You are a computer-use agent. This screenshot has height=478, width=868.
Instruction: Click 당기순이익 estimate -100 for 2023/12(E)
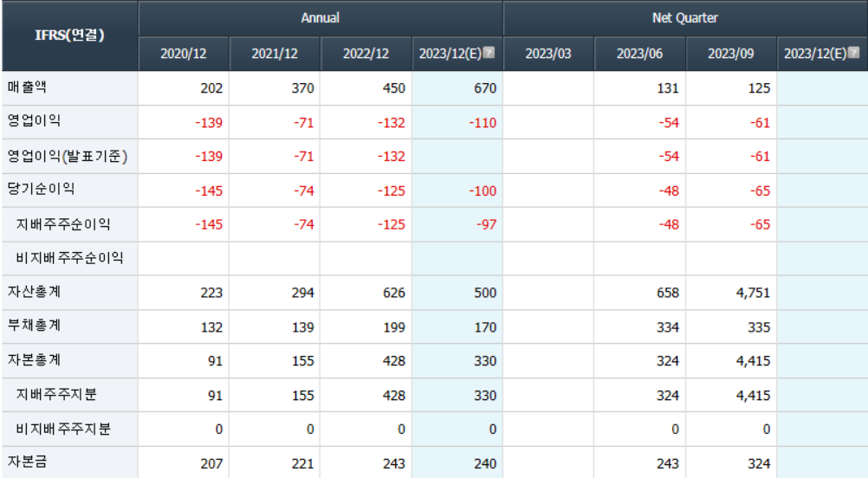point(483,191)
